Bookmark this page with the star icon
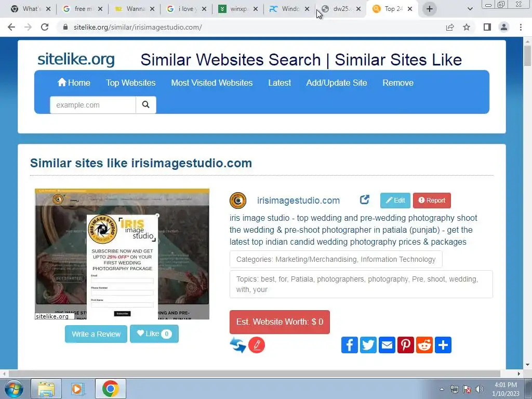 [467, 27]
